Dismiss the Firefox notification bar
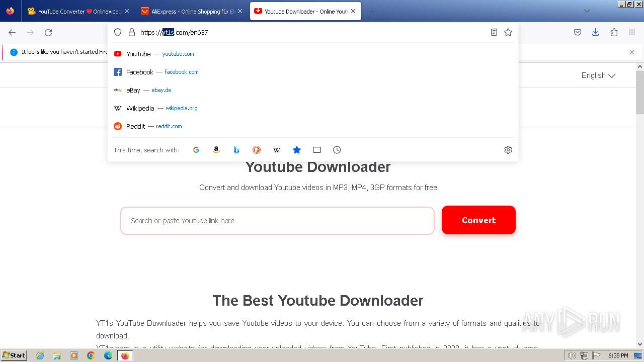This screenshot has height=362, width=644. 632,52
